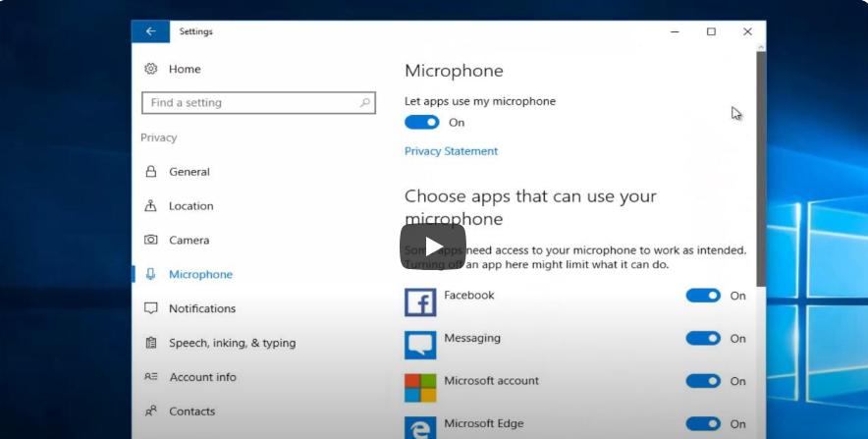Select Notifications in the Privacy sidebar
868x439 pixels.
[x=202, y=308]
